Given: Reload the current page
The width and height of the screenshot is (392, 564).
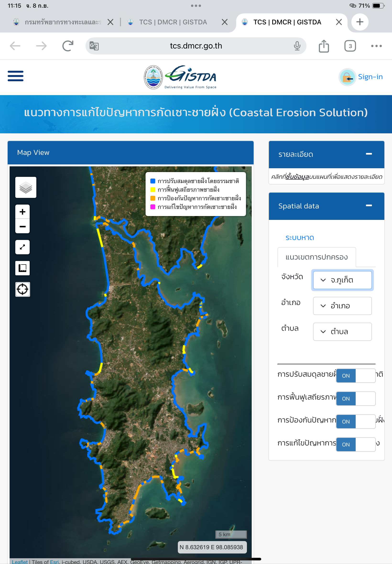Looking at the screenshot, I should [68, 46].
